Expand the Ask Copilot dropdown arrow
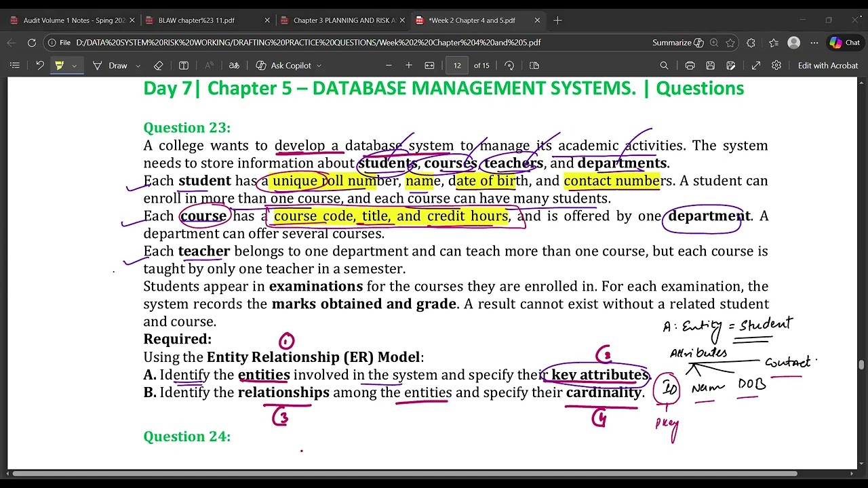 319,66
